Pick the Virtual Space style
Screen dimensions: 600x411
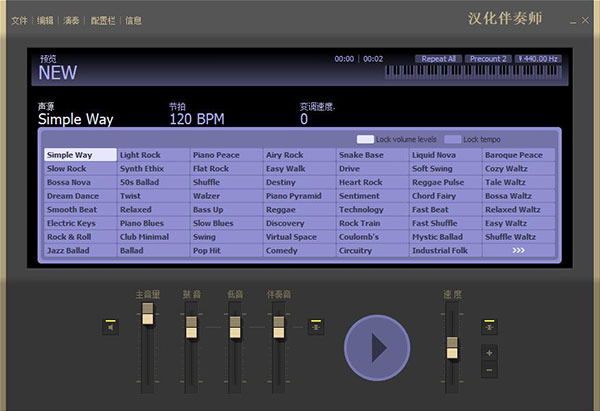pos(300,237)
